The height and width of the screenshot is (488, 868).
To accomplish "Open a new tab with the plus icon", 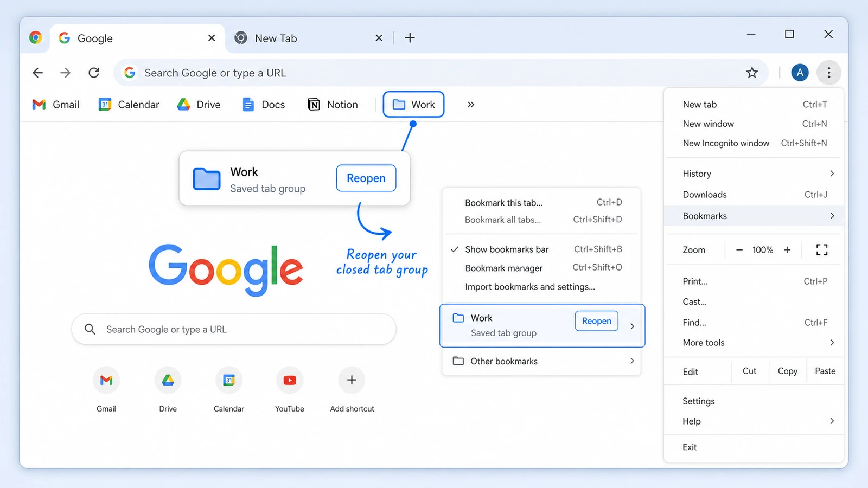I will 410,38.
